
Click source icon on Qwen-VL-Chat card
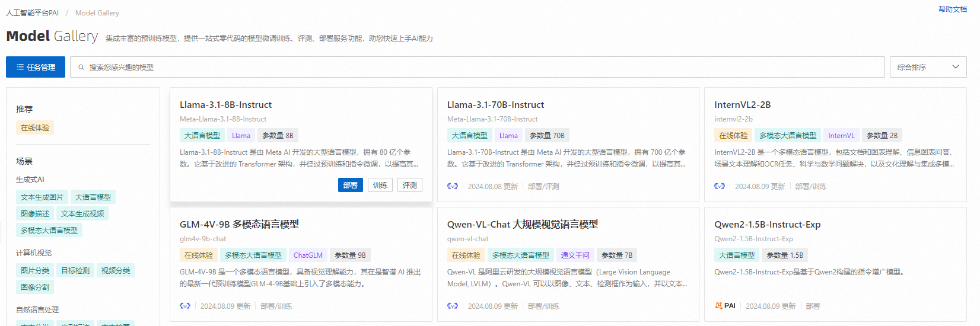[x=453, y=306]
